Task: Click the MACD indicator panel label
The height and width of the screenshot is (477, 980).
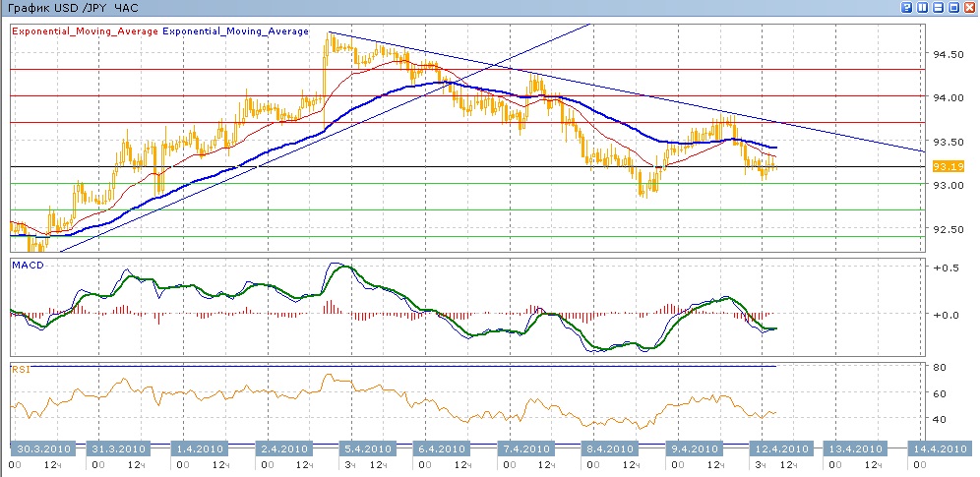Action: point(25,264)
